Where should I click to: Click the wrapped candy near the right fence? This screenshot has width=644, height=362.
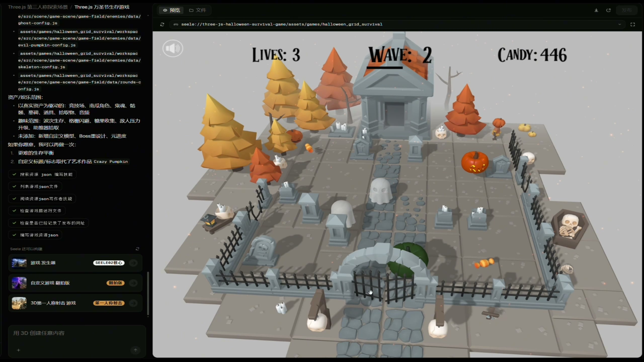coord(484,263)
